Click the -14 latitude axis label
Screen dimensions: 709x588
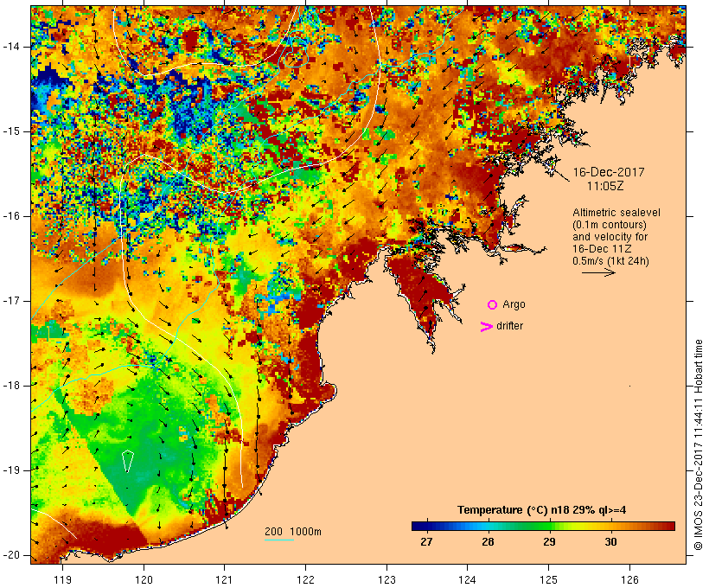point(11,47)
